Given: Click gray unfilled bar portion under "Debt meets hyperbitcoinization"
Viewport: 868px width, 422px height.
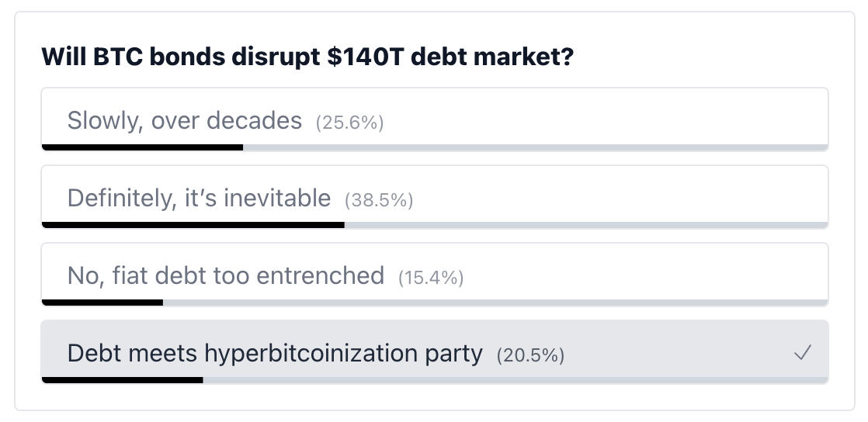Looking at the screenshot, I should (x=516, y=379).
